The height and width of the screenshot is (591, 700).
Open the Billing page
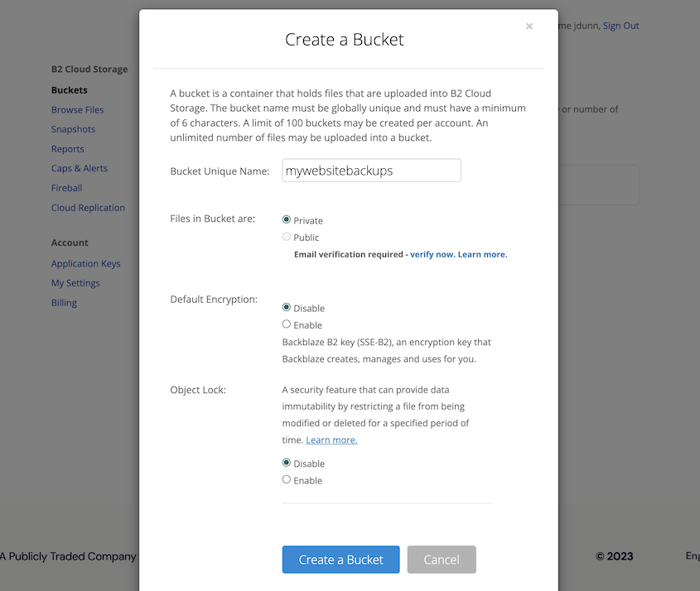pyautogui.click(x=64, y=303)
